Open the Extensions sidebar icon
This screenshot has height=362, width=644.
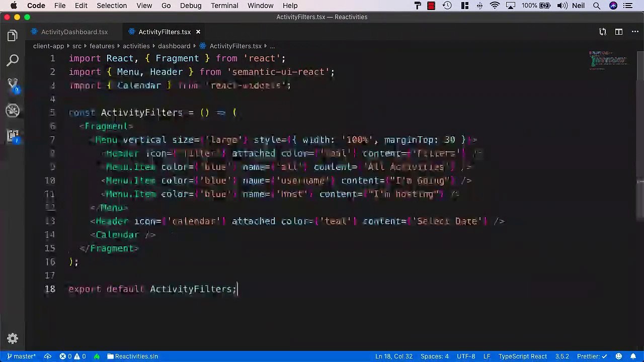pyautogui.click(x=13, y=135)
